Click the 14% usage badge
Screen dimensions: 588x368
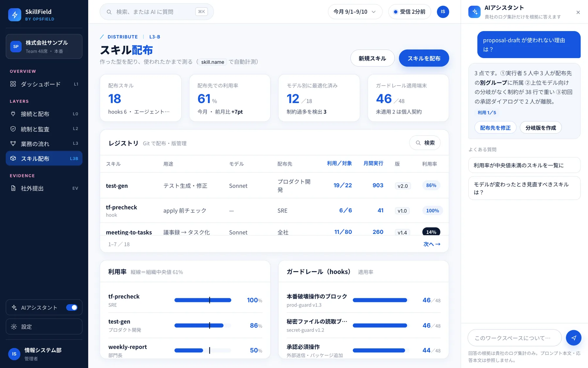[431, 232]
